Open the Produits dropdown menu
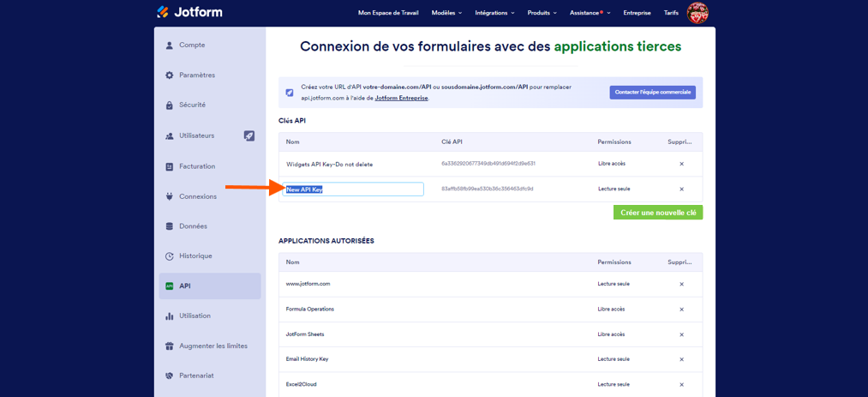 click(x=542, y=13)
